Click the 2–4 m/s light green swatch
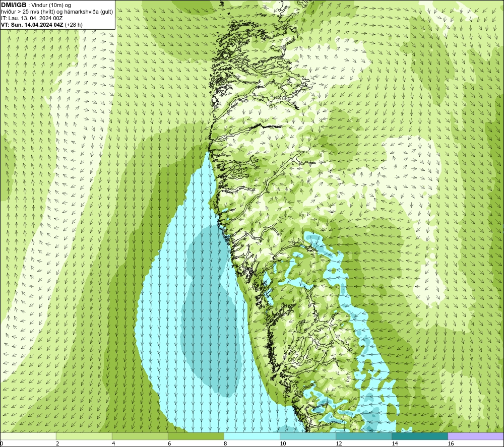The height and width of the screenshot is (447, 504). pos(84,436)
